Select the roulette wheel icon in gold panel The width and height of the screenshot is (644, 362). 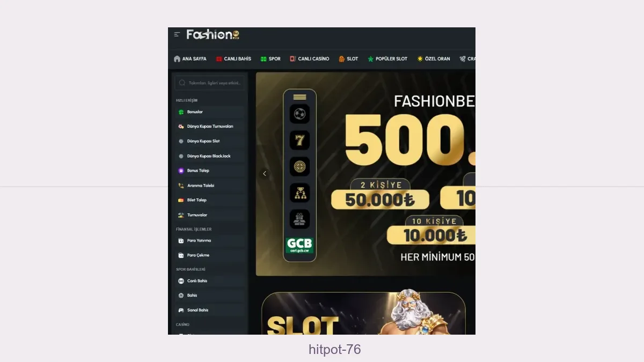pos(299,166)
